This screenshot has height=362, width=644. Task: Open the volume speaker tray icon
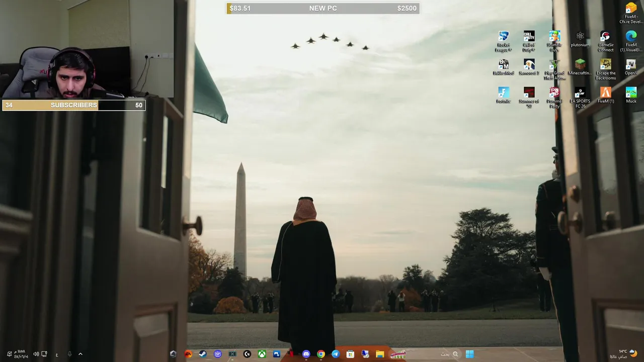click(36, 354)
